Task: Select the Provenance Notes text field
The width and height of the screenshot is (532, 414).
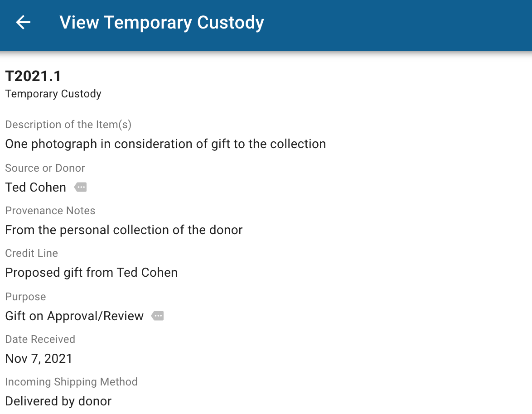Action: [123, 230]
